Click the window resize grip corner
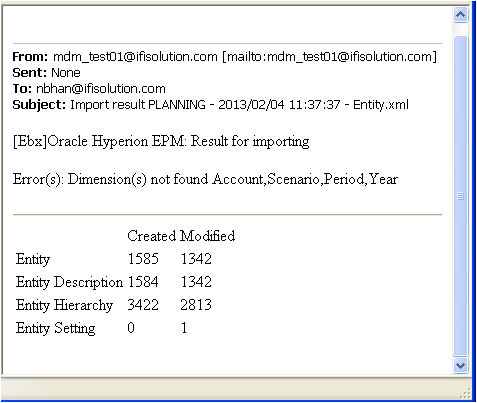Image resolution: width=477 pixels, height=403 pixels. point(466,393)
